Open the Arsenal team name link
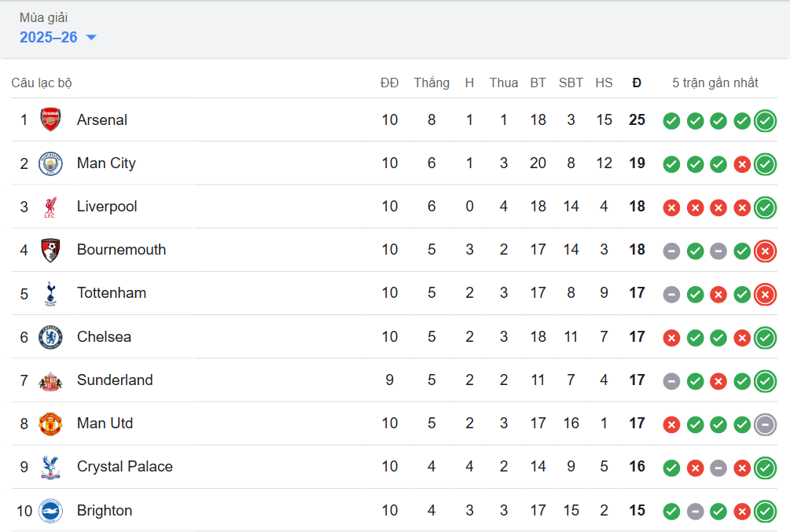Screen dimensions: 790x532 click(102, 120)
